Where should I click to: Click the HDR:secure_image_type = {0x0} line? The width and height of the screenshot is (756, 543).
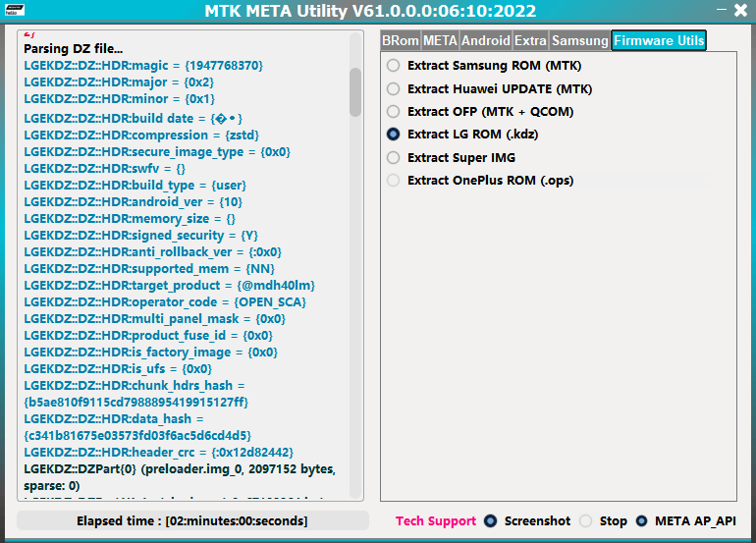[x=157, y=152]
